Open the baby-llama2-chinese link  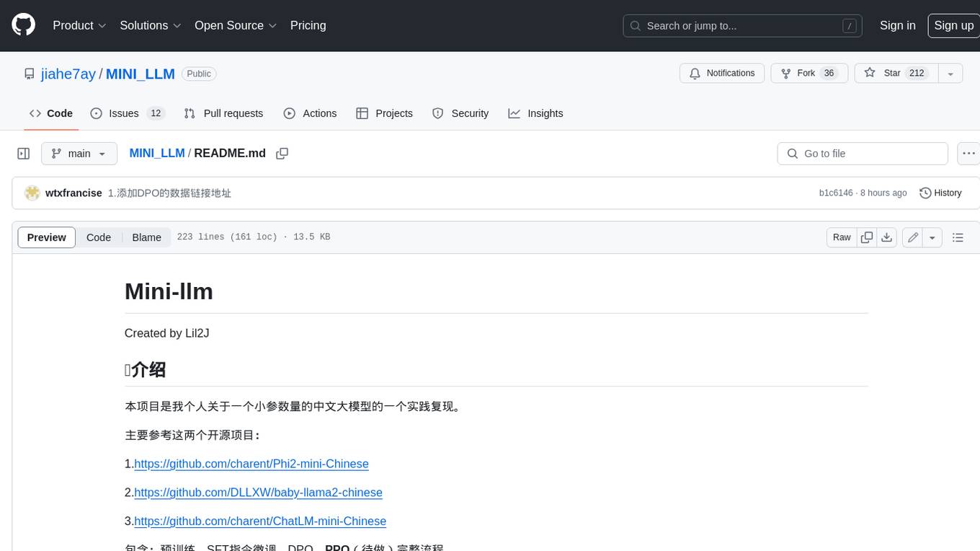coord(258,493)
